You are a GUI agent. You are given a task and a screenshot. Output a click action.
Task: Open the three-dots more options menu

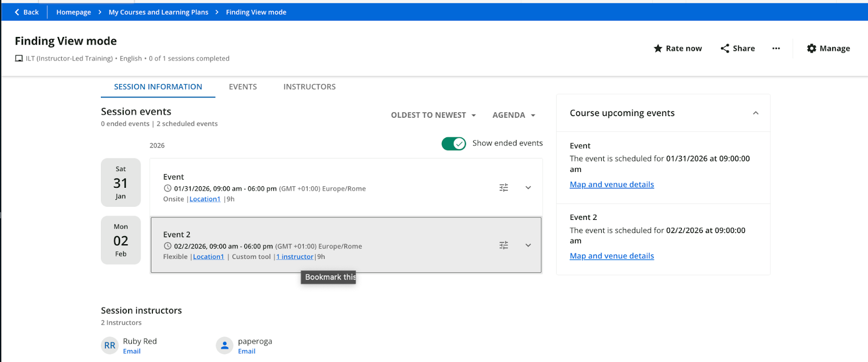(776, 48)
